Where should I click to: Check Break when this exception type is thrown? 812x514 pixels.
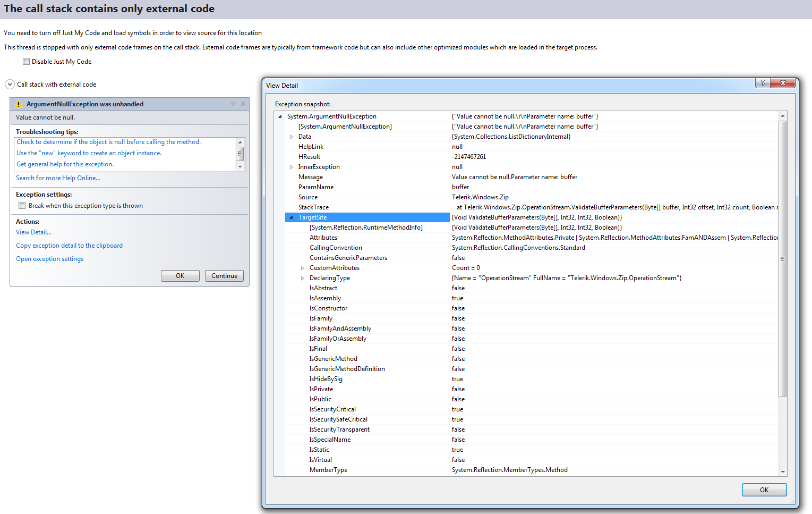point(22,206)
